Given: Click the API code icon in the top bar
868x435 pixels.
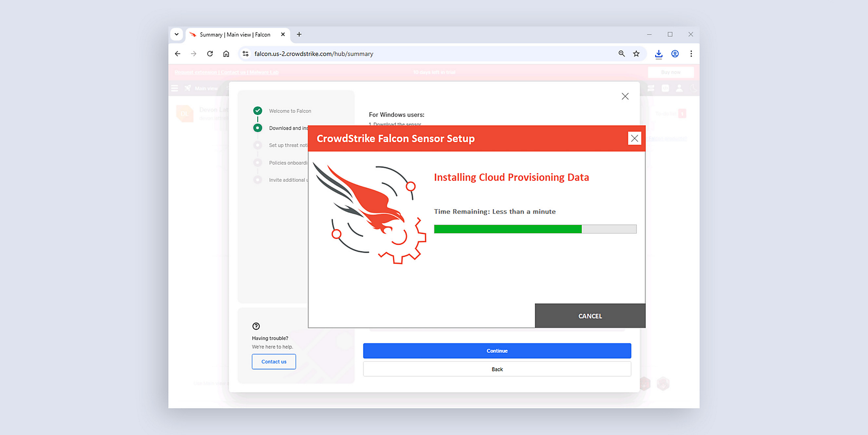Looking at the screenshot, I should (x=665, y=88).
